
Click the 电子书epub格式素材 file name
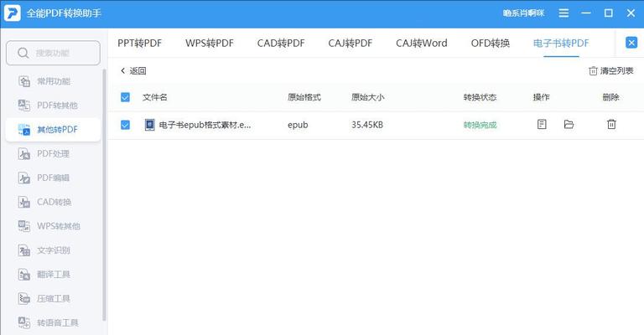click(205, 125)
